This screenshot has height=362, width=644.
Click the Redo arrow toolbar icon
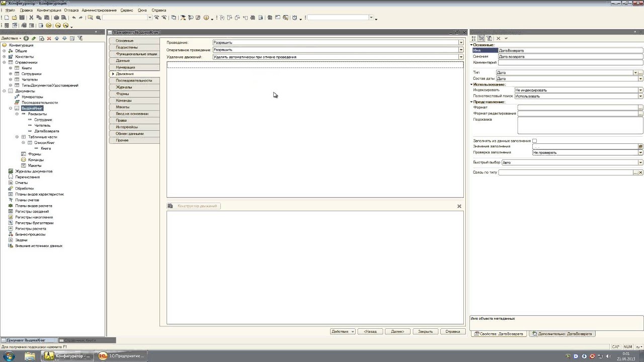pos(80,18)
